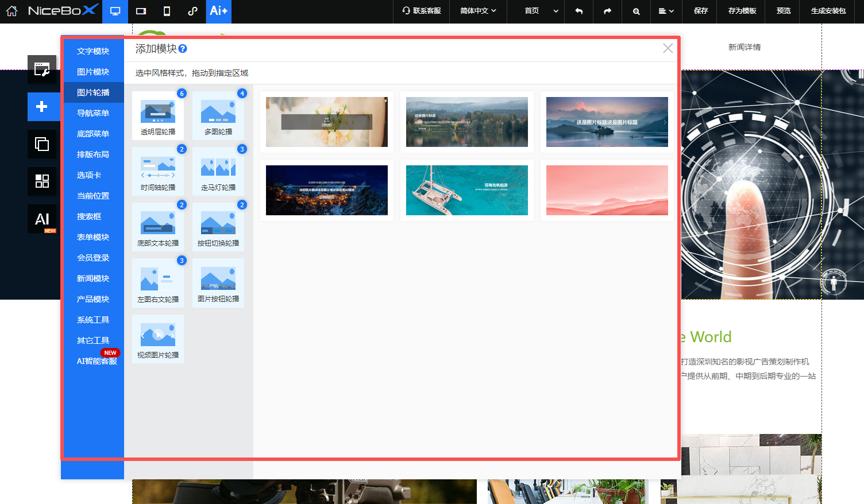Viewport: 864px width, 504px height.
Task: Choose 时间轴轮播 style icon
Action: (x=158, y=171)
